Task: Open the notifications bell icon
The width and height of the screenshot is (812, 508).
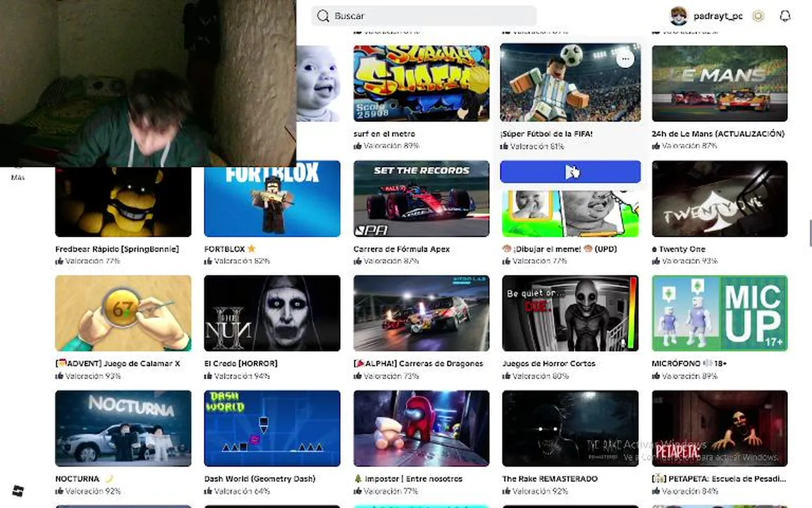Action: coord(785,16)
